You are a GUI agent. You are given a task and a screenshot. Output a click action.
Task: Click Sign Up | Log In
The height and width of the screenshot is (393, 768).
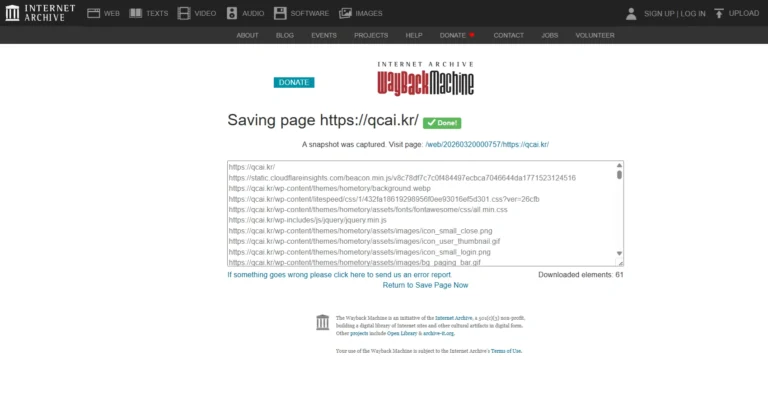click(675, 14)
